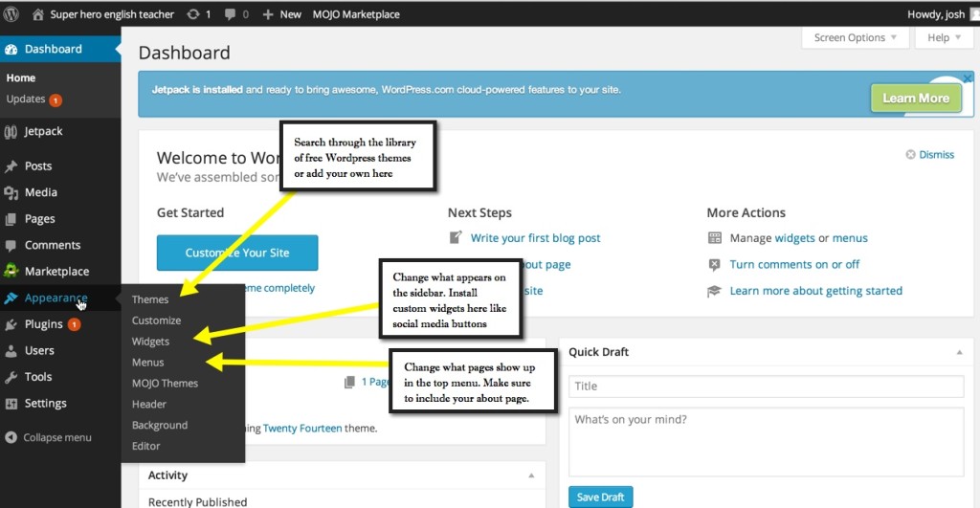Click the widgets grid icon in More Actions
The image size is (980, 508).
click(x=714, y=237)
